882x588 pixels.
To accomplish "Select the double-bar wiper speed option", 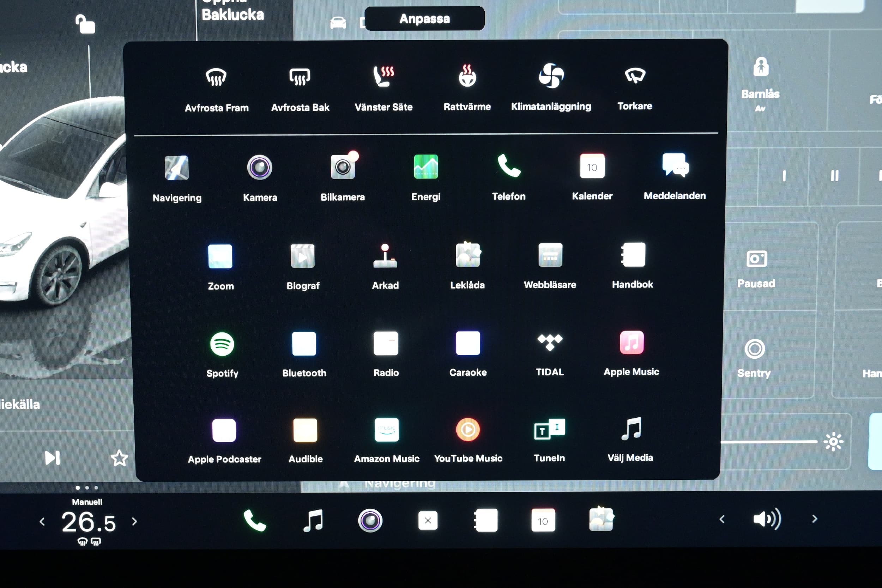I will pyautogui.click(x=834, y=176).
